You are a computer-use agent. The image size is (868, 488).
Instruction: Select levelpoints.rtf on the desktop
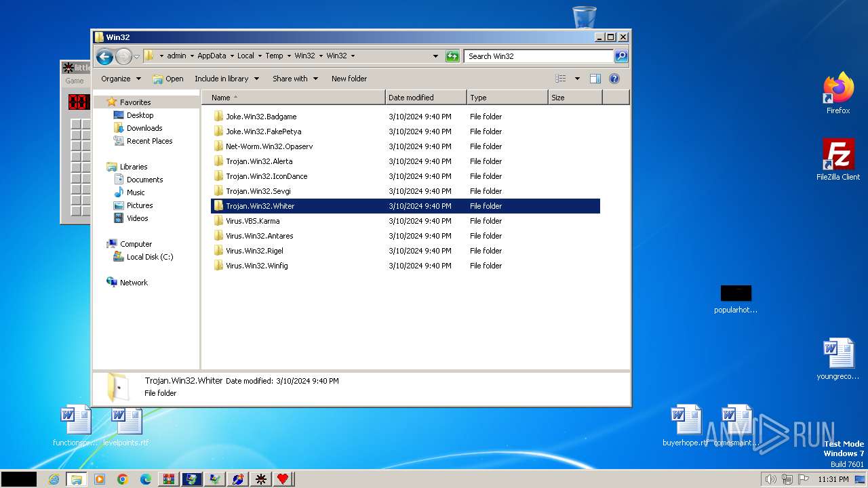click(126, 426)
